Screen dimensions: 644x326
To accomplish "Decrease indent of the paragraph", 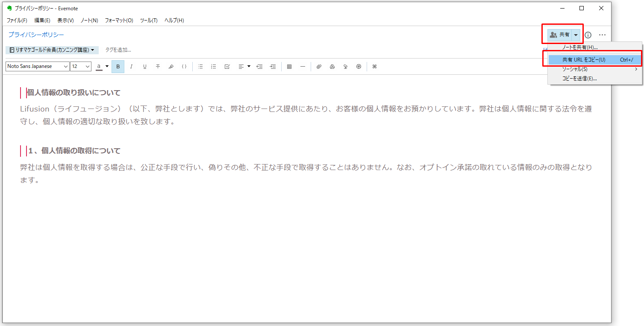I will pyautogui.click(x=259, y=67).
